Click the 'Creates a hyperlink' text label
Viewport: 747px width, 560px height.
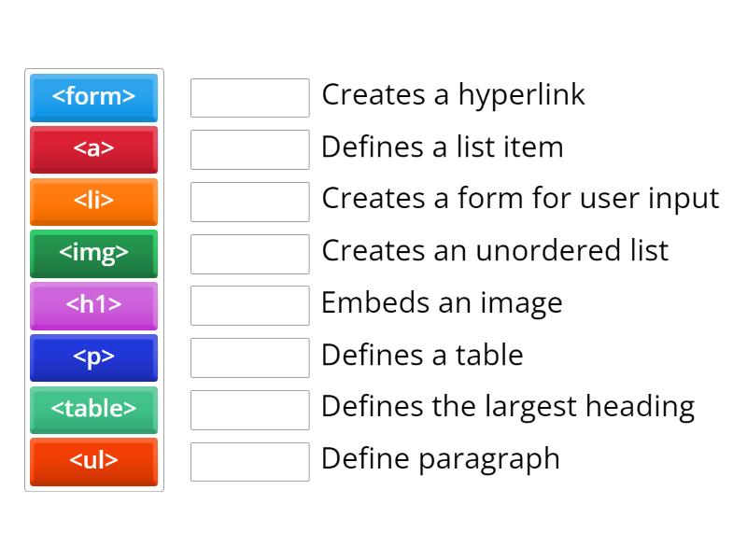pyautogui.click(x=453, y=94)
